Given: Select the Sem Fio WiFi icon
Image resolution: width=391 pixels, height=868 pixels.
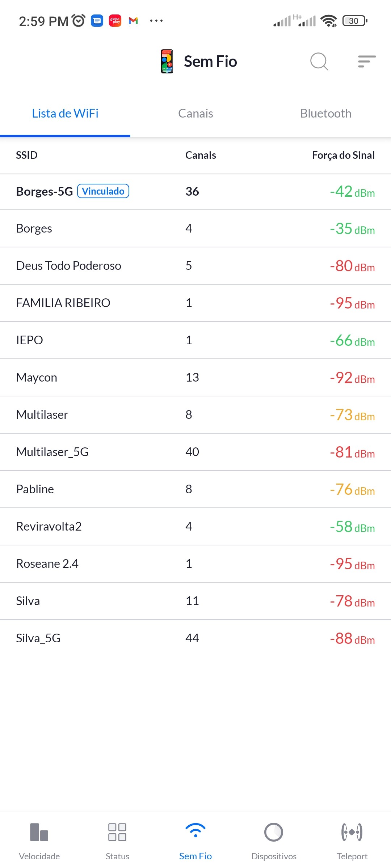Looking at the screenshot, I should coord(195,831).
